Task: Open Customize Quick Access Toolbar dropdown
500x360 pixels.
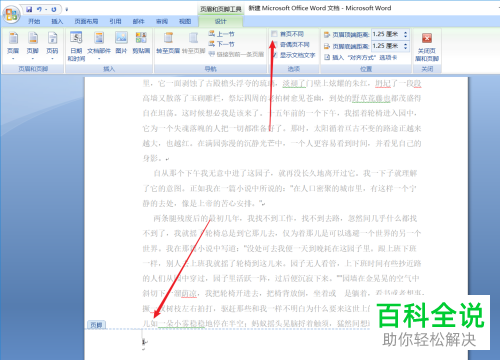Action: tap(67, 10)
